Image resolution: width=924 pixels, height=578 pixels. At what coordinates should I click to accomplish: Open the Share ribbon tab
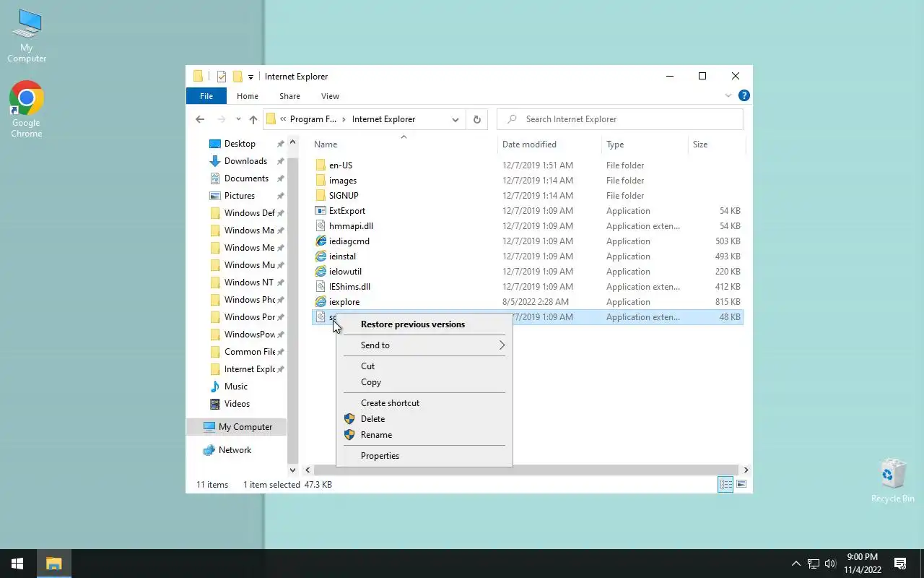(289, 96)
